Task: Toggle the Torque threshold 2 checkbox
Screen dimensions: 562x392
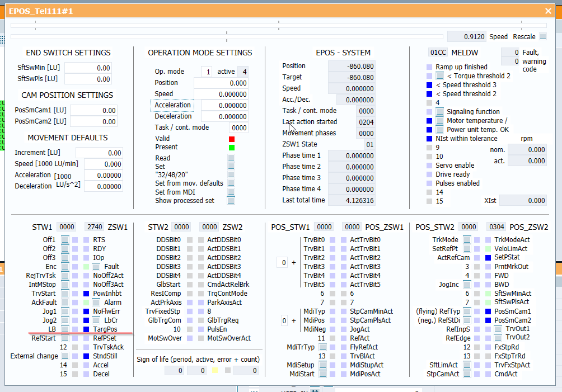Action: (x=439, y=76)
